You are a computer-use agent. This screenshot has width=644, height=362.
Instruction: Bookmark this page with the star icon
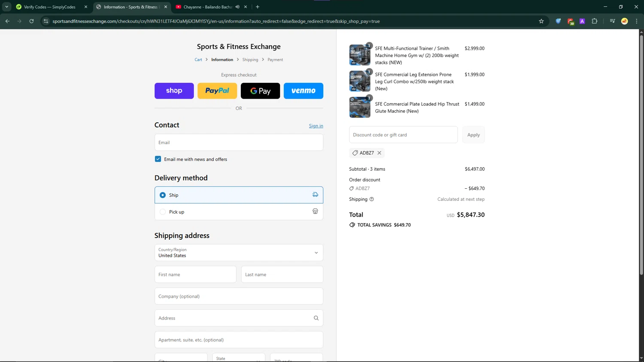pyautogui.click(x=541, y=21)
